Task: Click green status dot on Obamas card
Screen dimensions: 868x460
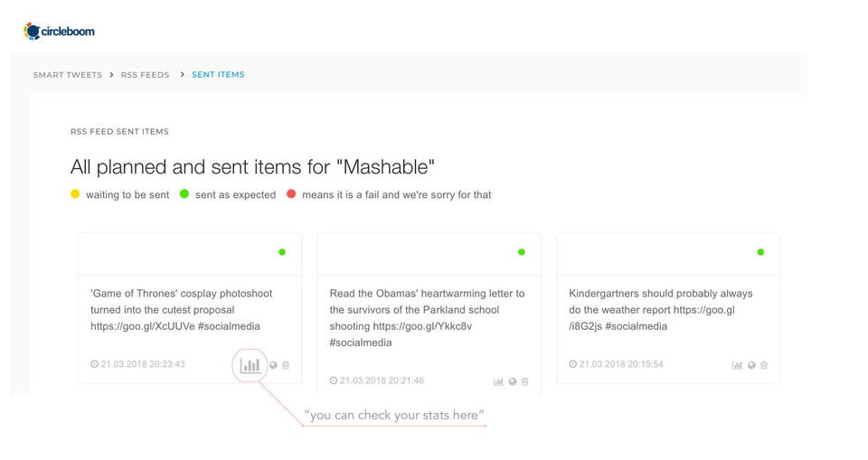Action: (x=522, y=252)
